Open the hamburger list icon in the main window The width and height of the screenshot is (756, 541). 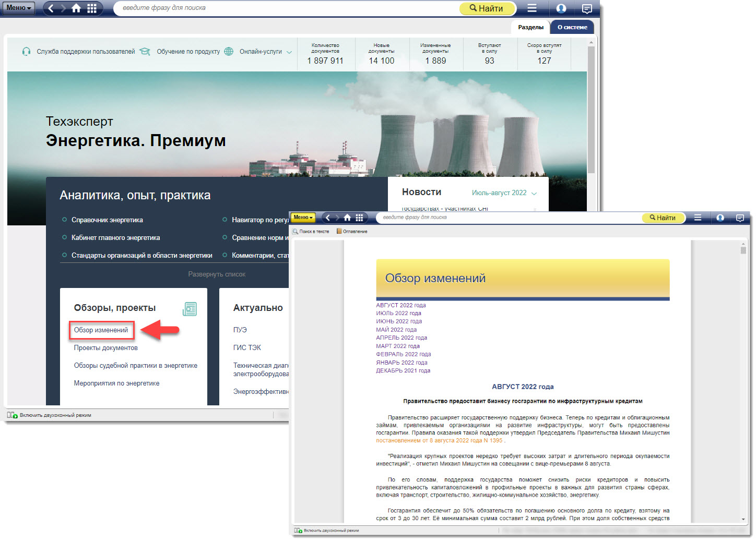tap(532, 8)
